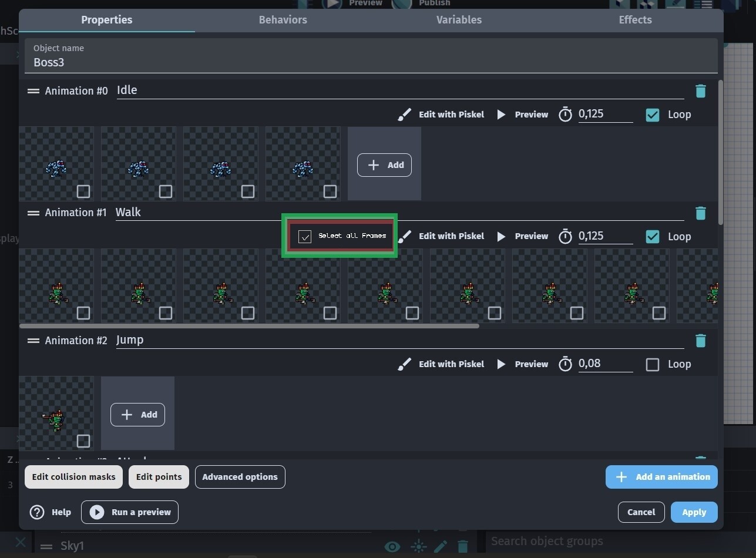
Task: Enable Loop for the Jump animation
Action: tap(652, 364)
